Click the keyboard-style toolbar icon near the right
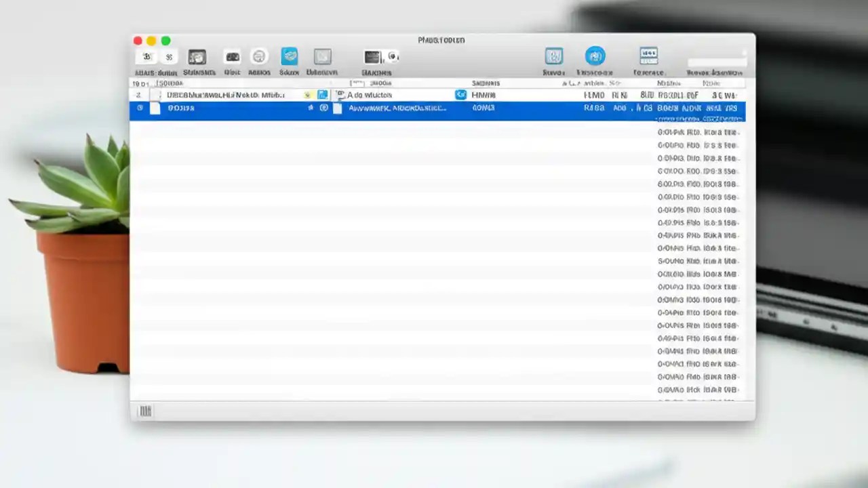868x488 pixels. coord(648,56)
